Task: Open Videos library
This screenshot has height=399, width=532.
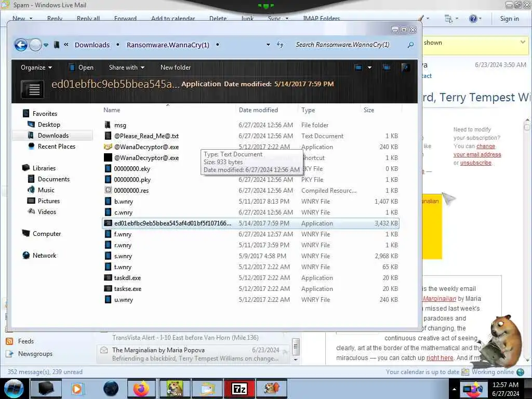Action: pos(47,212)
